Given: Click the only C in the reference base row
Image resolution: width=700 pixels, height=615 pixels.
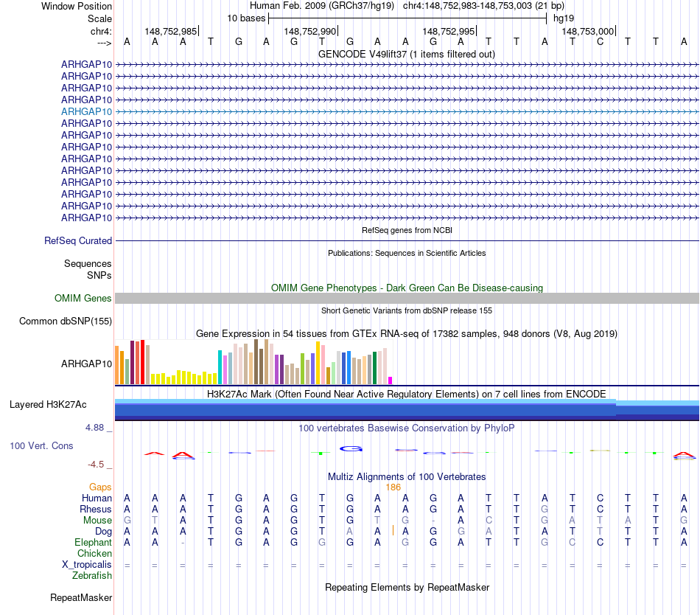Looking at the screenshot, I should 600,41.
